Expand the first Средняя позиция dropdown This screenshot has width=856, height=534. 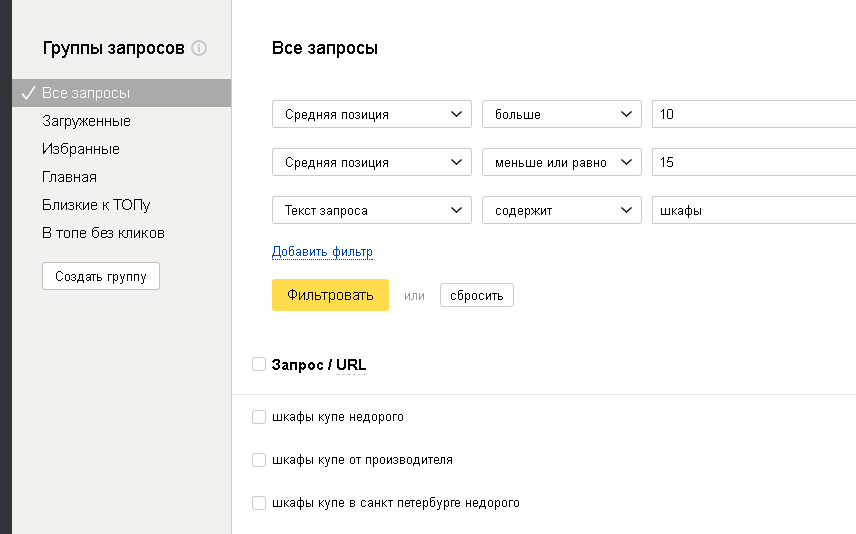pos(371,114)
